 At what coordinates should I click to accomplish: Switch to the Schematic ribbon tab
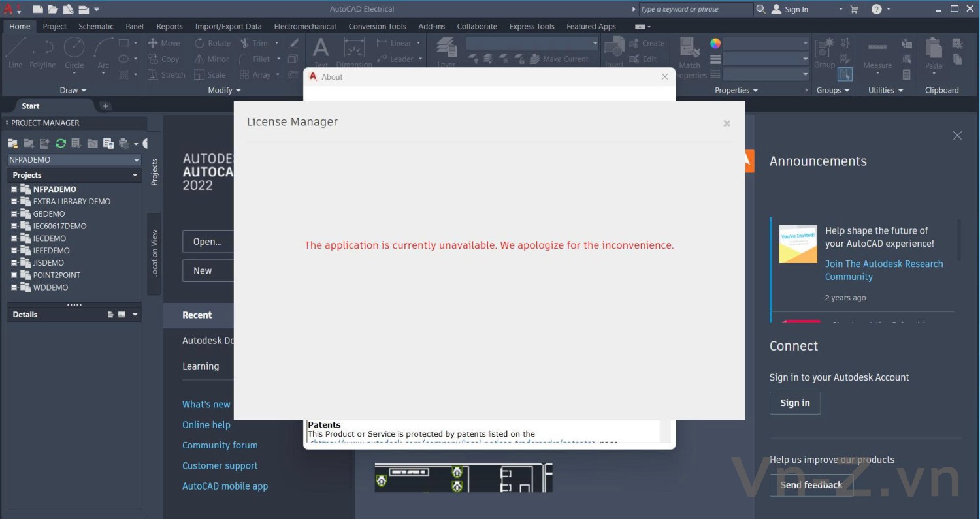(x=95, y=27)
